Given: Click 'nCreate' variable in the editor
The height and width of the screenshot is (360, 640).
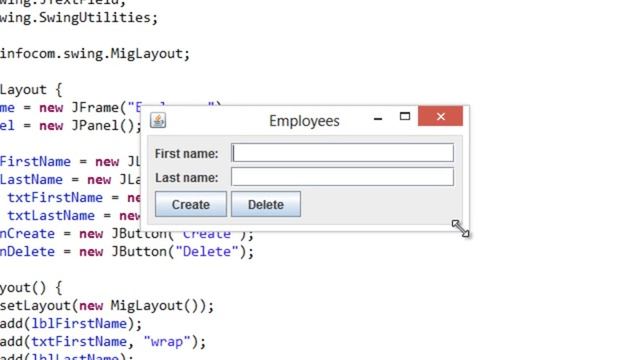Looking at the screenshot, I should coord(27,234).
